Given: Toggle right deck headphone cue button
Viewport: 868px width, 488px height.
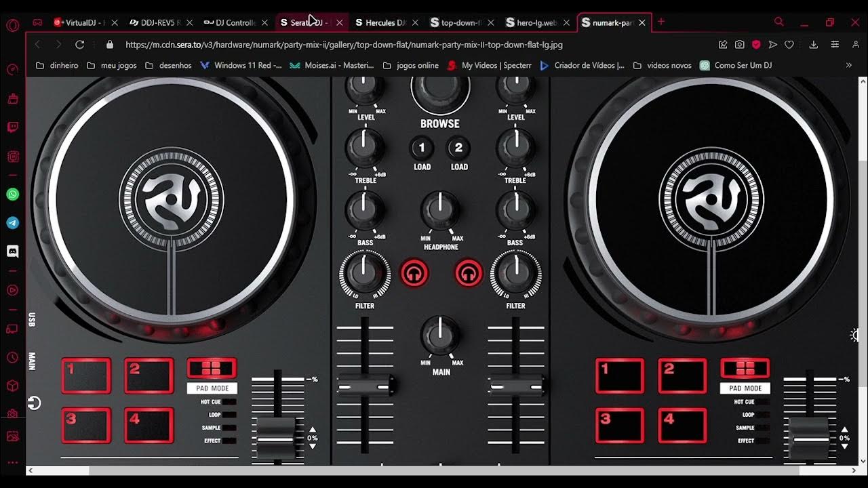Looking at the screenshot, I should coord(468,274).
